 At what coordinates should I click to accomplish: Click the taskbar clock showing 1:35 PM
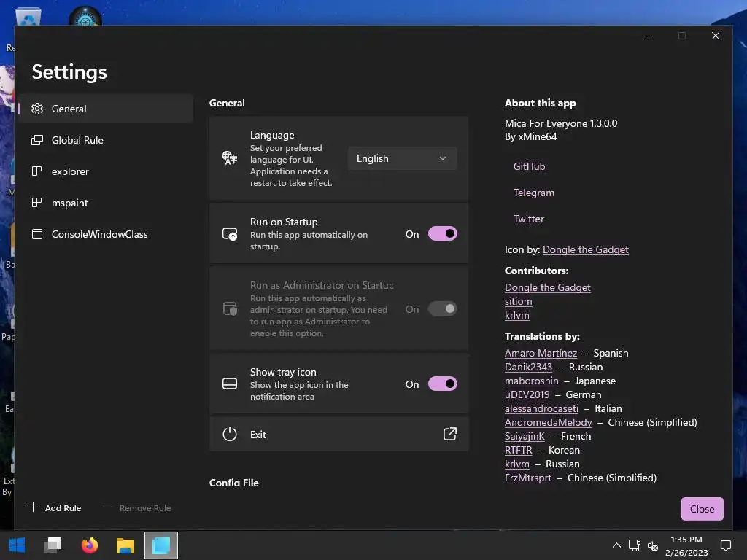(x=686, y=545)
